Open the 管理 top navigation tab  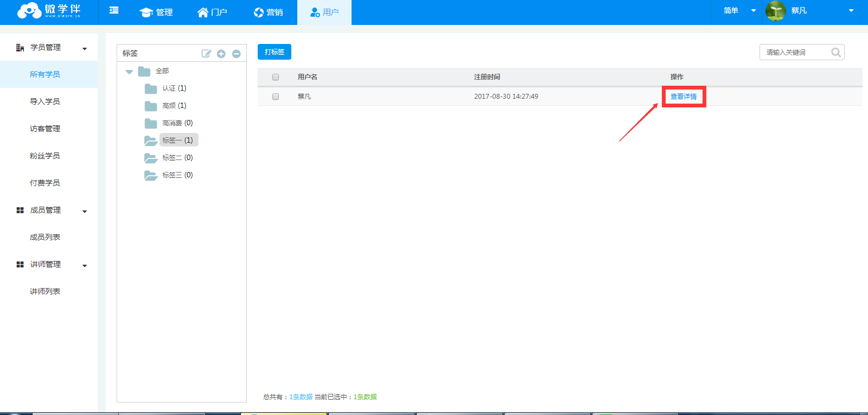tap(156, 12)
